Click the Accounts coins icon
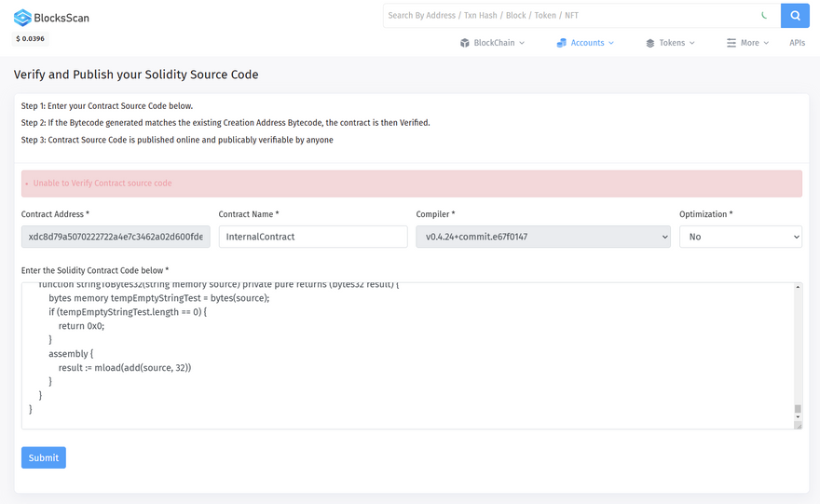Image resolution: width=820 pixels, height=504 pixels. (x=561, y=43)
